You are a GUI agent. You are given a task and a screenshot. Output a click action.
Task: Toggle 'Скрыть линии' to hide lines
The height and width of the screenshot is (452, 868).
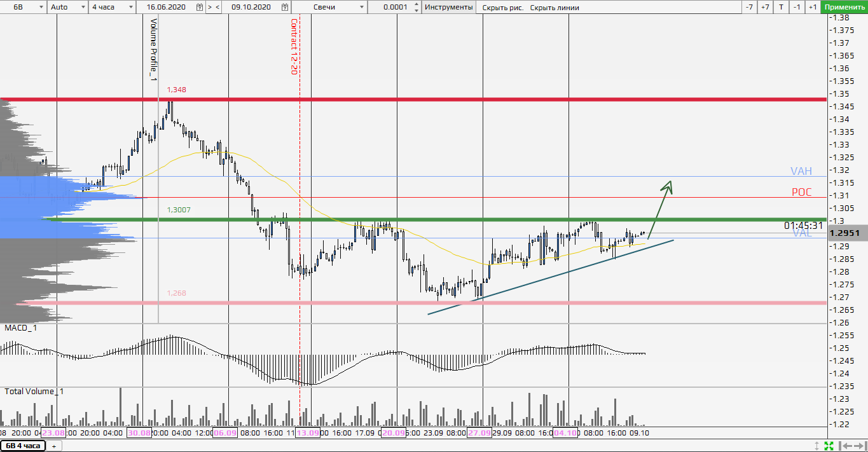click(555, 8)
